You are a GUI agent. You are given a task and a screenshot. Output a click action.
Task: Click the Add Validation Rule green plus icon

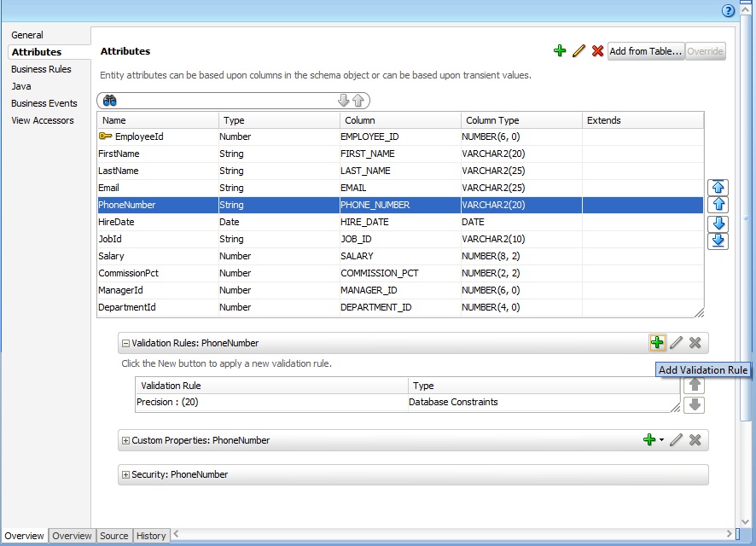tap(657, 342)
